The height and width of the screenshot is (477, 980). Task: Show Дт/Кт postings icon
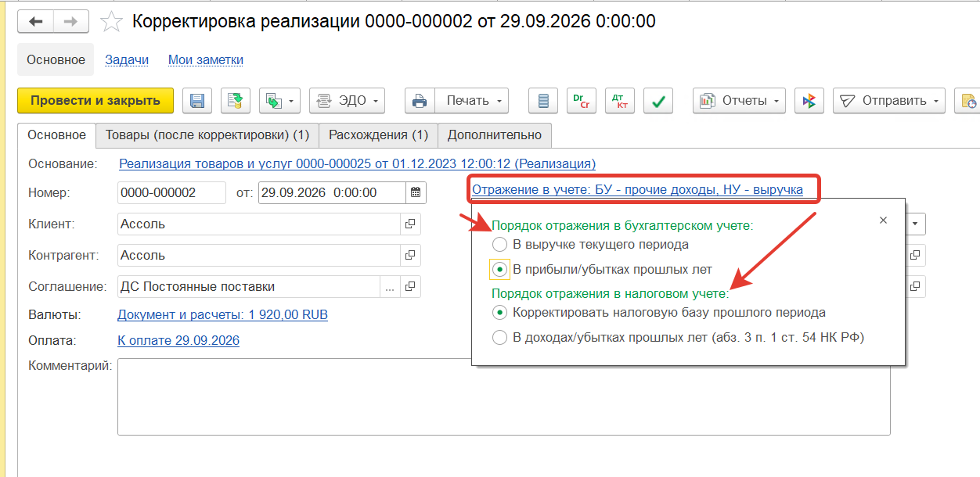point(621,100)
